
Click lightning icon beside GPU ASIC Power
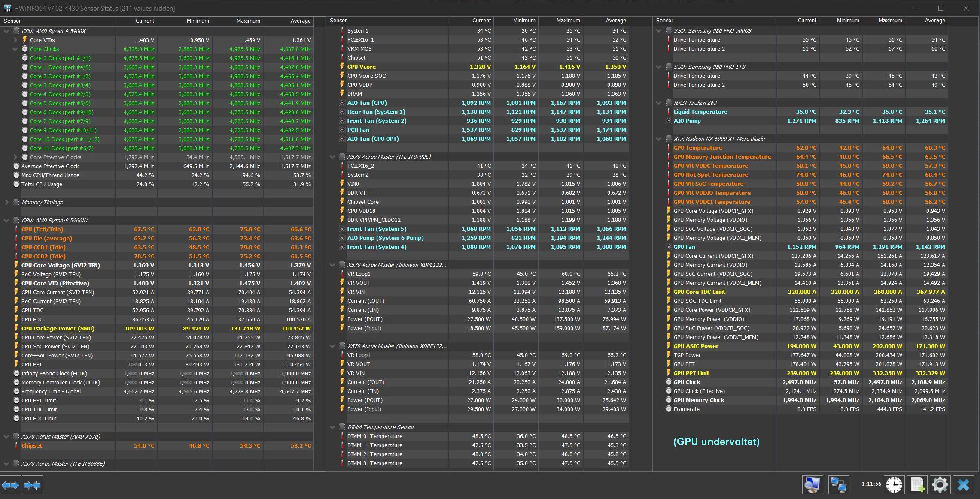click(668, 346)
